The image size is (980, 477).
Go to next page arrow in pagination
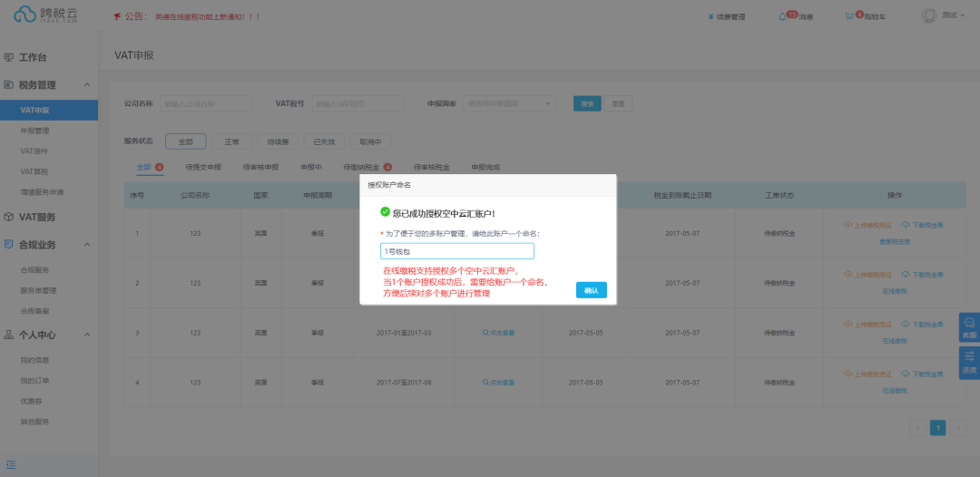[958, 428]
